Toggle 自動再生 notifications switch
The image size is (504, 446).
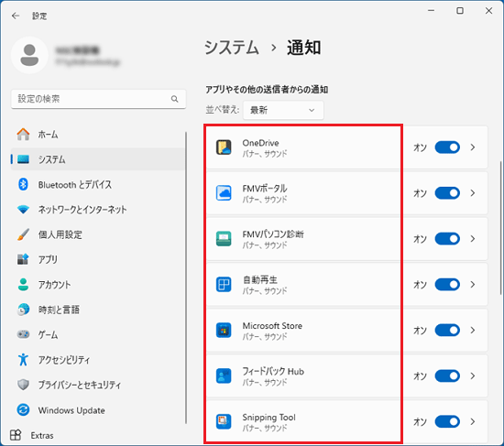447,285
